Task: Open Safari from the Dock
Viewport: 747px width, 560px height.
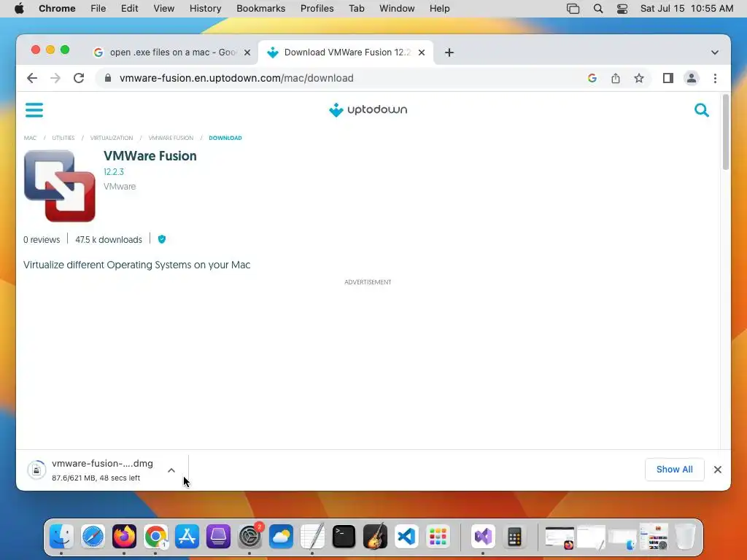Action: [93, 537]
